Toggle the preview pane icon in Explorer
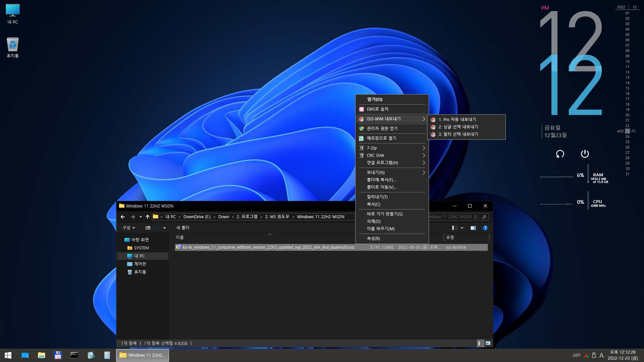Image resolution: width=644 pixels, height=362 pixels. 473,228
